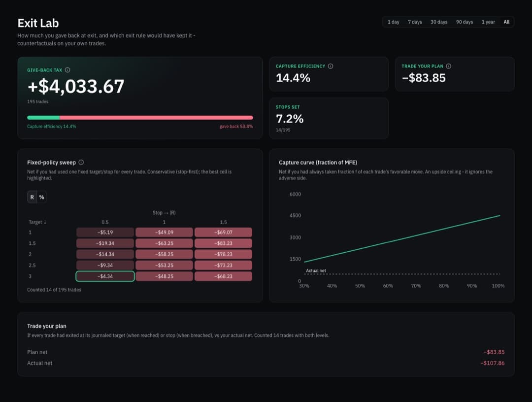Select the 30 days time range
Image resolution: width=532 pixels, height=402 pixels.
pos(439,22)
